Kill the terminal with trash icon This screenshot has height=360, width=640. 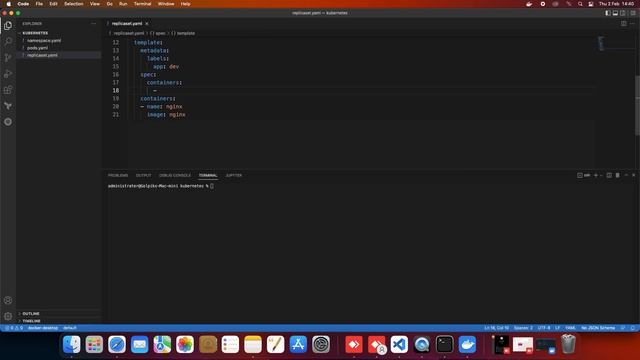tap(618, 175)
